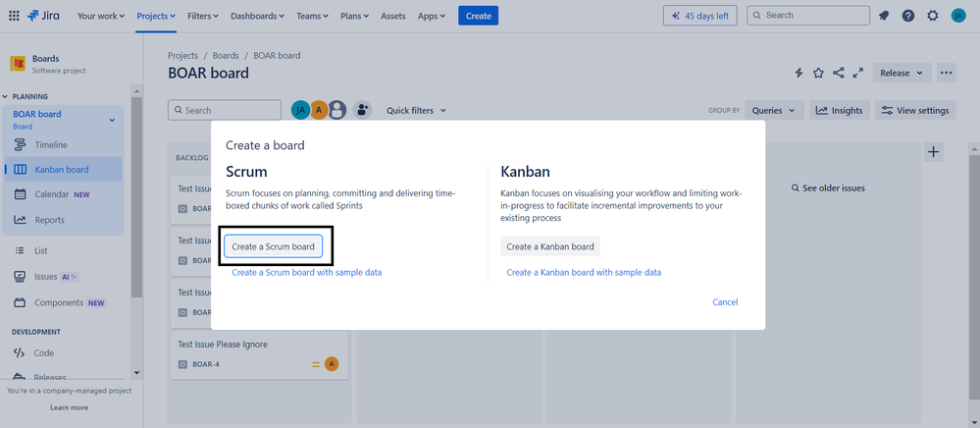Click Create a Kanban board button
This screenshot has height=428, width=980.
coord(550,246)
